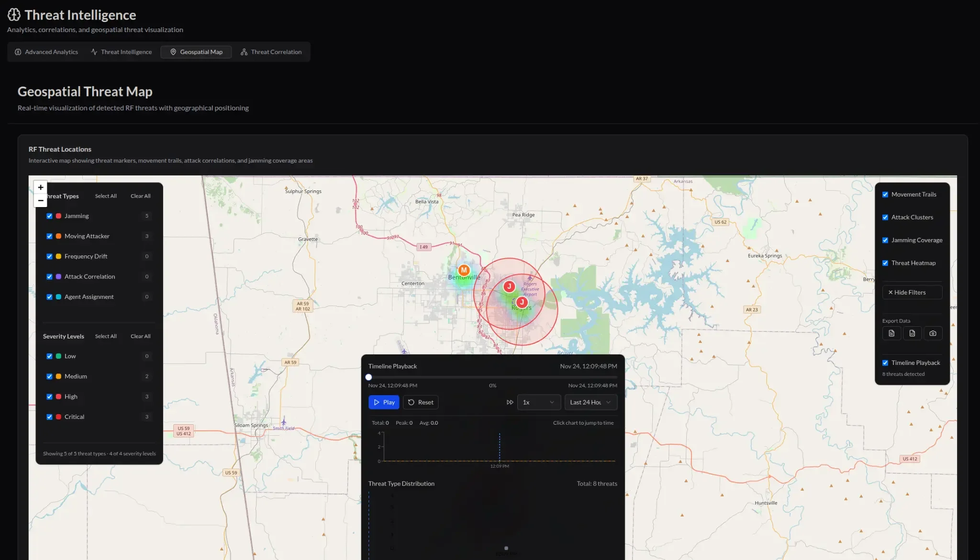The image size is (980, 560).
Task: Click the CSV export file icon
Action: (x=891, y=333)
